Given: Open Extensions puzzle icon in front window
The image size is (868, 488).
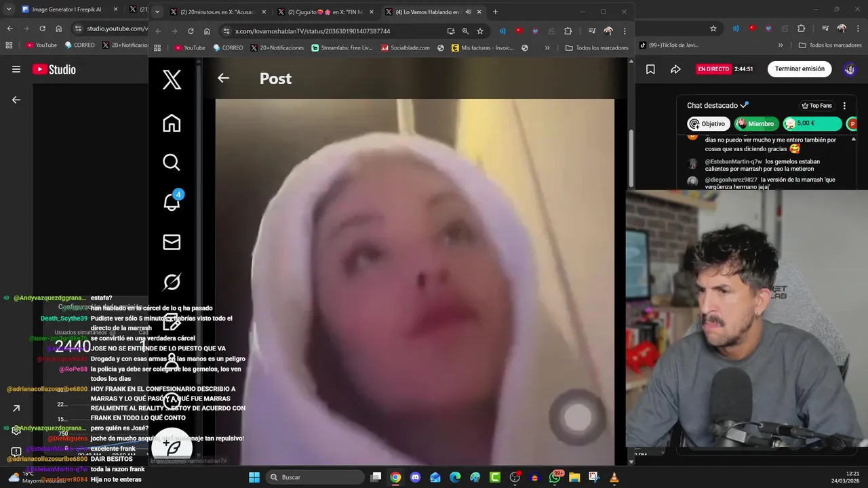Looking at the screenshot, I should tap(568, 31).
